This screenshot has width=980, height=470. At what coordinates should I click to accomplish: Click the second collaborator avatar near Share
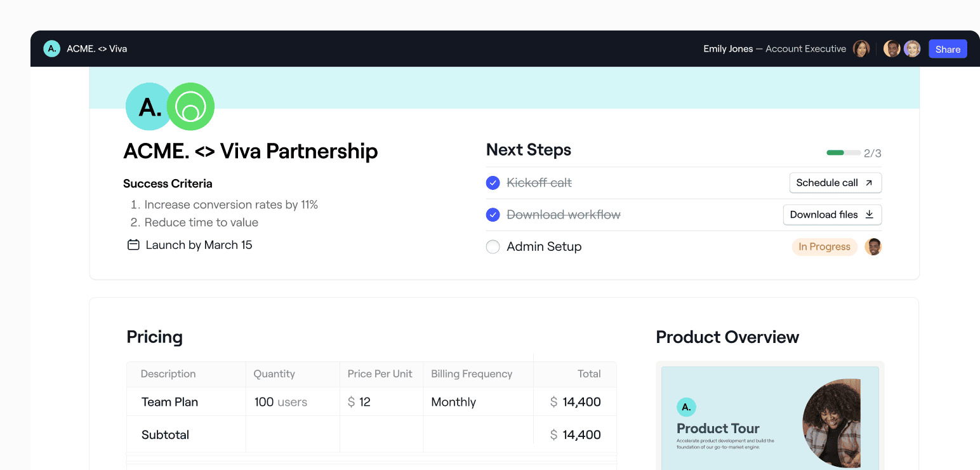click(x=912, y=49)
